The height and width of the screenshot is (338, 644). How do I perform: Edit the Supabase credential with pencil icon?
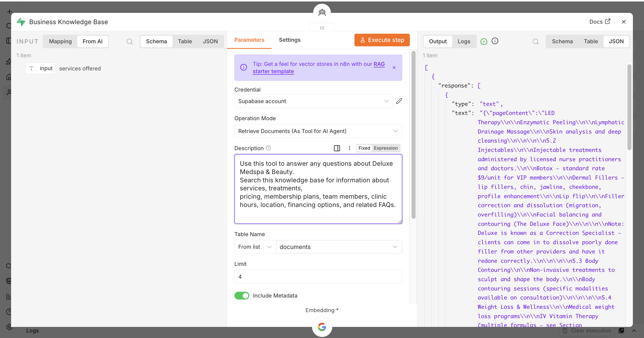(399, 101)
